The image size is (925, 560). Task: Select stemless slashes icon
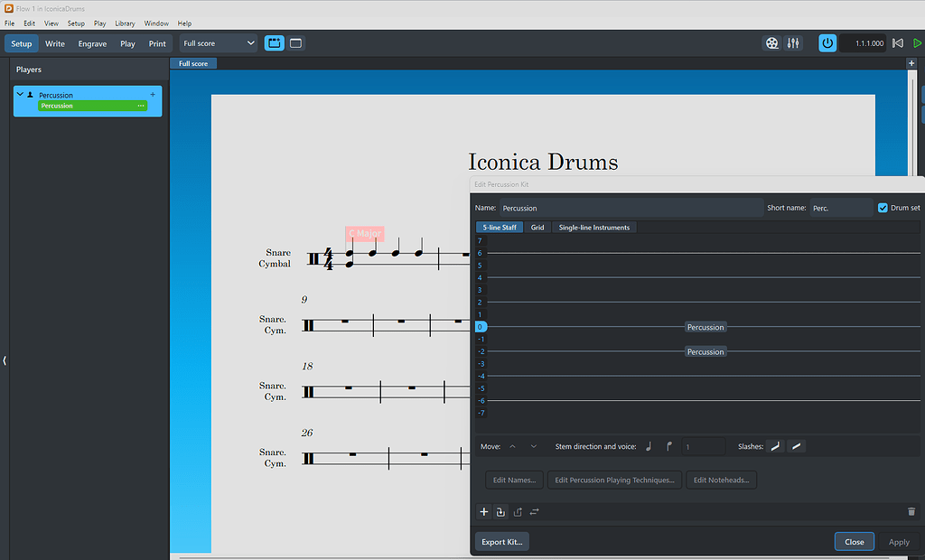point(796,447)
